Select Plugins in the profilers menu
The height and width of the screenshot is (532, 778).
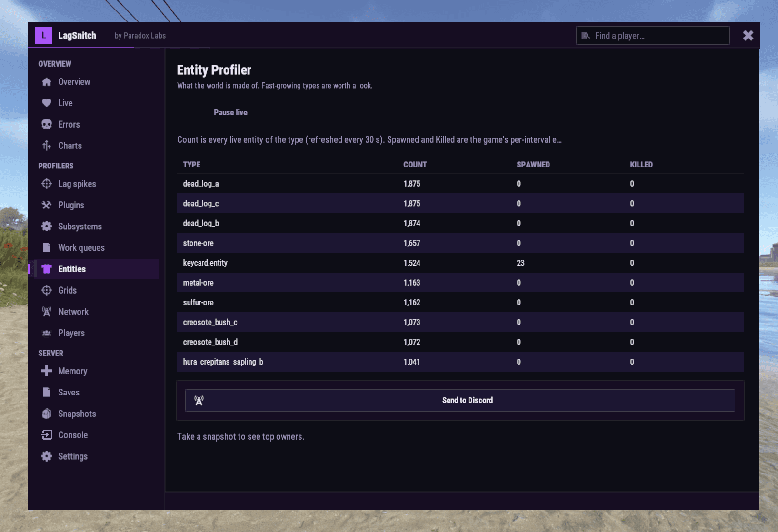96,205
